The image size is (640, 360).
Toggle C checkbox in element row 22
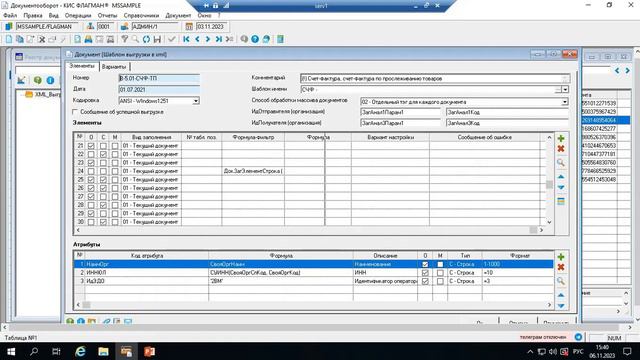tap(103, 154)
